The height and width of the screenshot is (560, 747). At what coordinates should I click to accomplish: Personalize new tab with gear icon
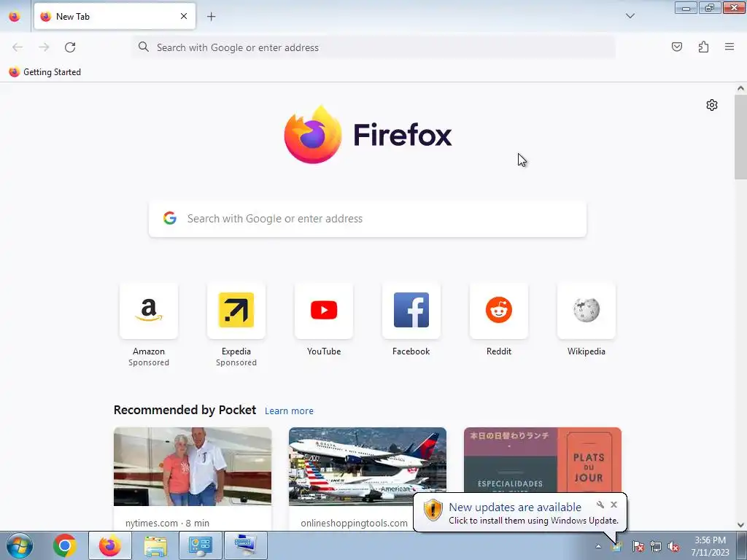(x=712, y=105)
